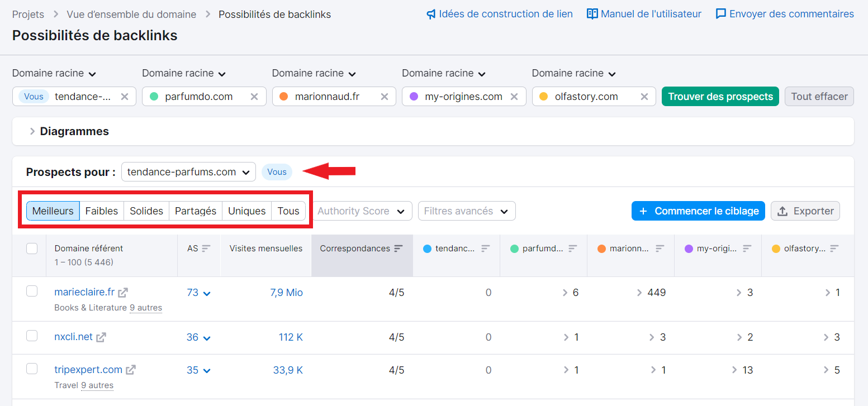Image resolution: width=868 pixels, height=406 pixels.
Task: Open Domaine racine dropdown above marionnaud.fr
Action: click(314, 73)
